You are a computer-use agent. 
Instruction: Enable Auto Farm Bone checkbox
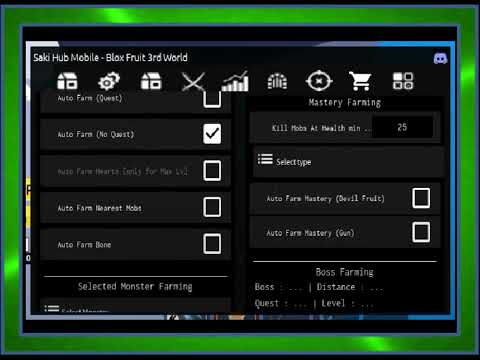click(212, 244)
